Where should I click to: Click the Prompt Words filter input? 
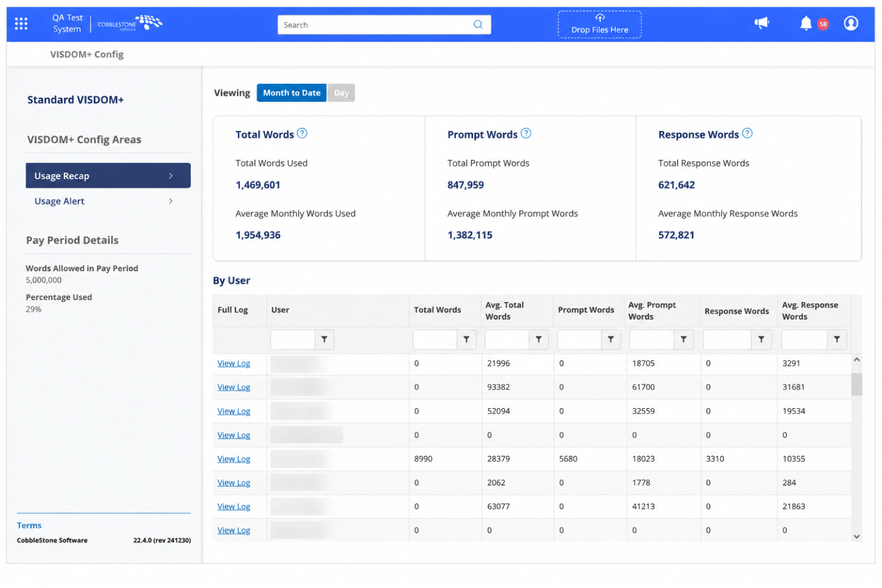pos(579,340)
